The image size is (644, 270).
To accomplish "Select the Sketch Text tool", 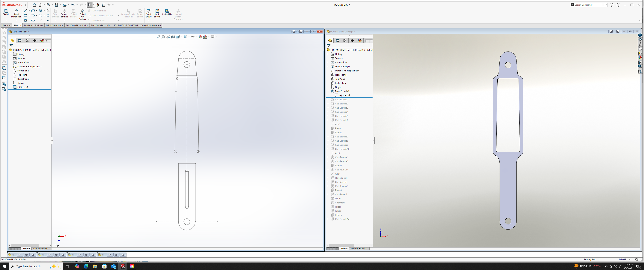I will [x=48, y=16].
